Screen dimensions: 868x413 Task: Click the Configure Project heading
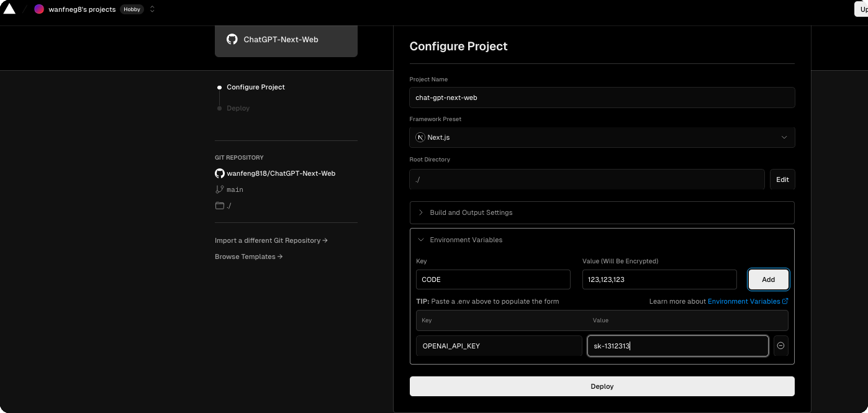coord(458,46)
